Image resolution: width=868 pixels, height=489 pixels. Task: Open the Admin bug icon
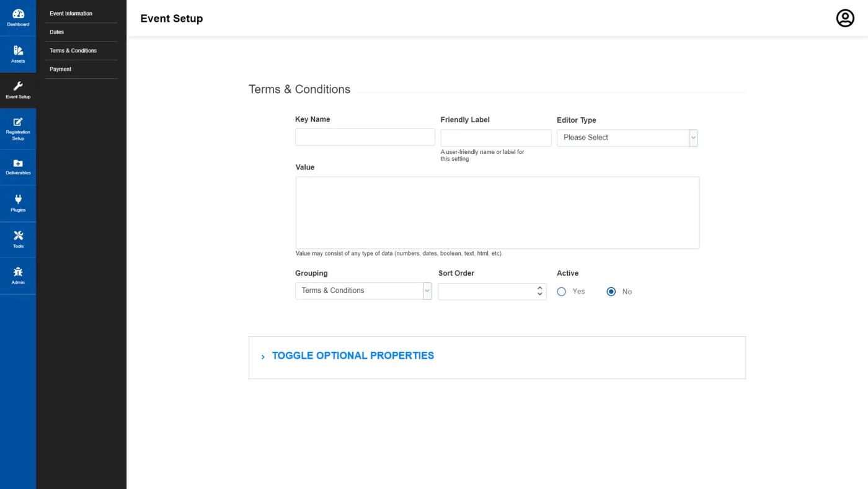coord(18,272)
